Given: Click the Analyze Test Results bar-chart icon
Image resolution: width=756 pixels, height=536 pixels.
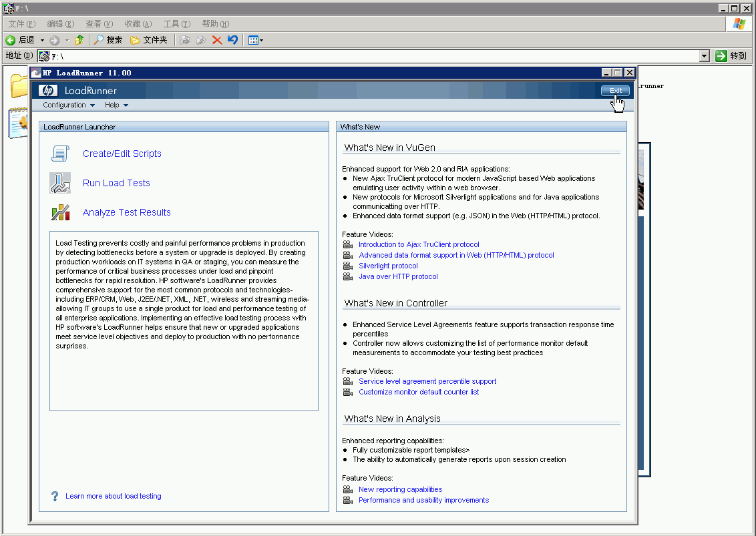Looking at the screenshot, I should click(x=60, y=212).
